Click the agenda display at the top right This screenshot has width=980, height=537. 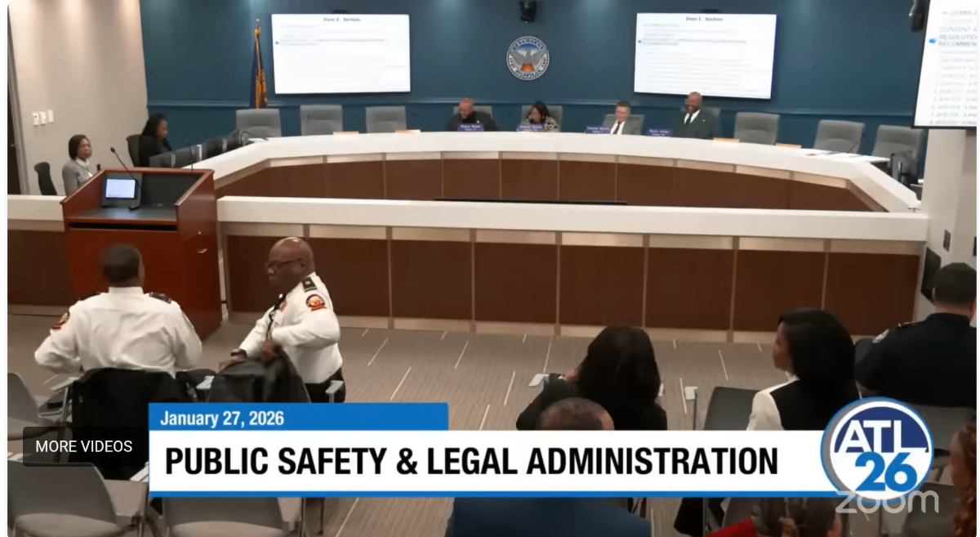(x=947, y=64)
